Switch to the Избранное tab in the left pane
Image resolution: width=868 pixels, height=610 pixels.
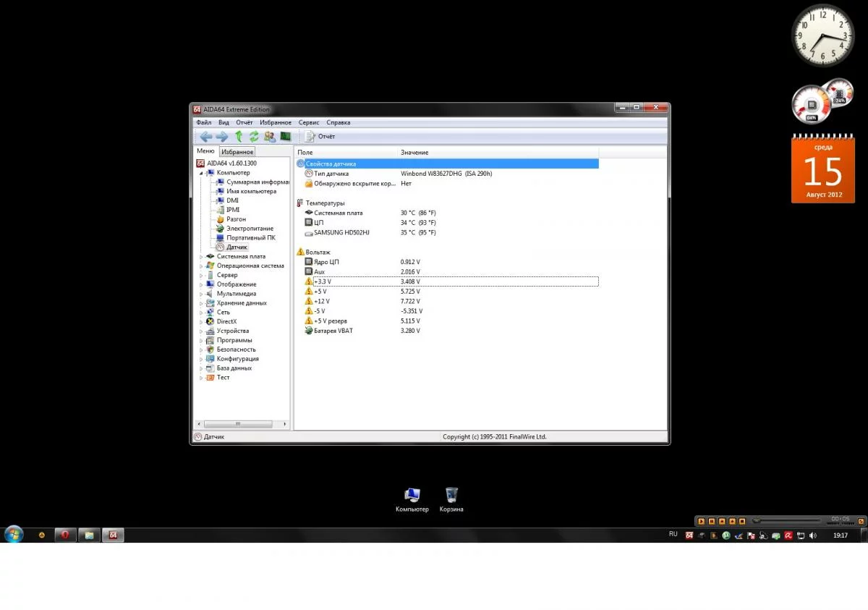click(237, 152)
